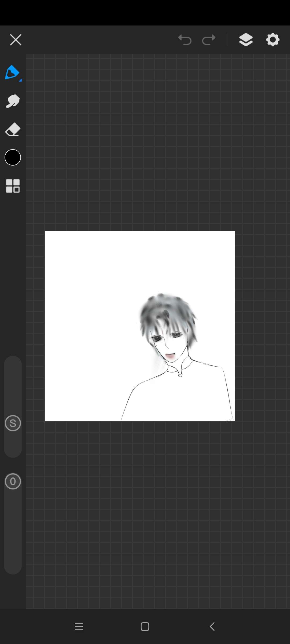Viewport: 290px width, 644px height.
Task: Open the four-square tools panel icon
Action: pos(13,186)
